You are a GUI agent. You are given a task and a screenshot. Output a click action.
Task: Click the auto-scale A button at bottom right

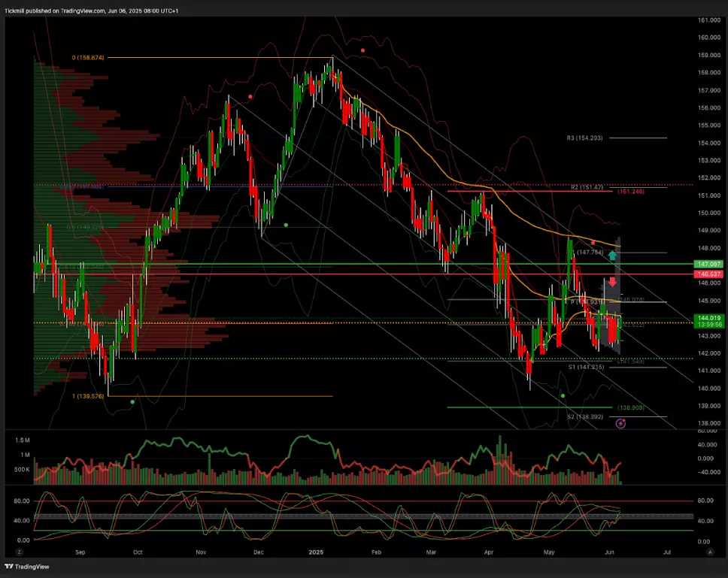[x=710, y=552]
